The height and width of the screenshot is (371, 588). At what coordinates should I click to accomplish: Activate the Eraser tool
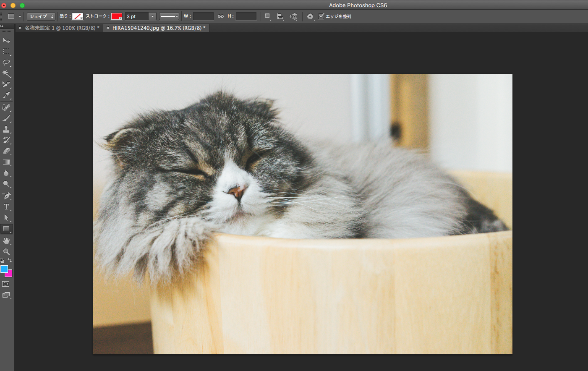click(6, 151)
